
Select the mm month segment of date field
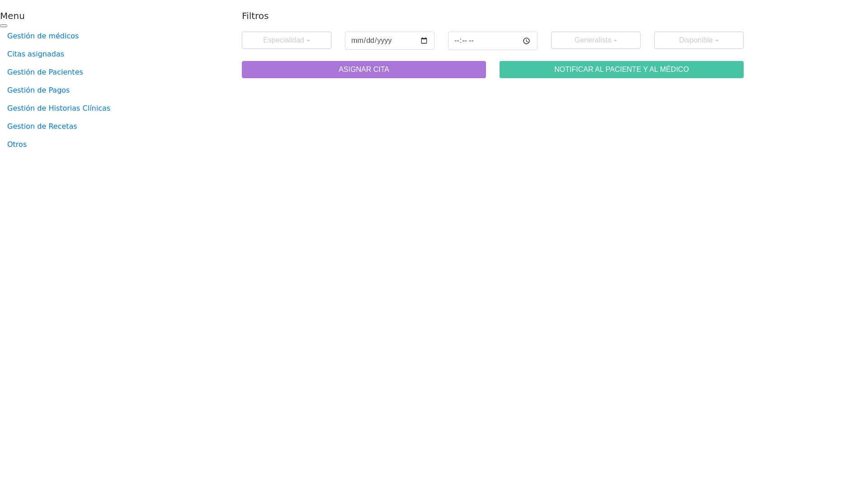(x=357, y=41)
